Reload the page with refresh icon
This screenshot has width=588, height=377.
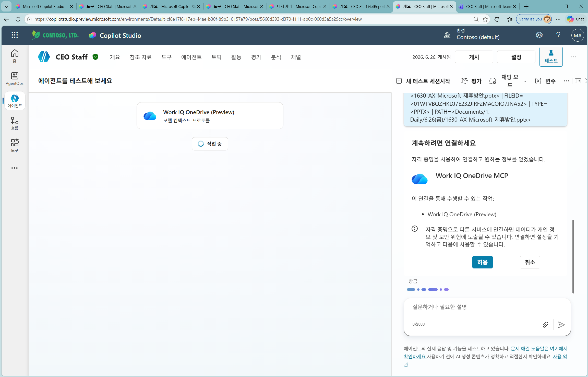(18, 19)
